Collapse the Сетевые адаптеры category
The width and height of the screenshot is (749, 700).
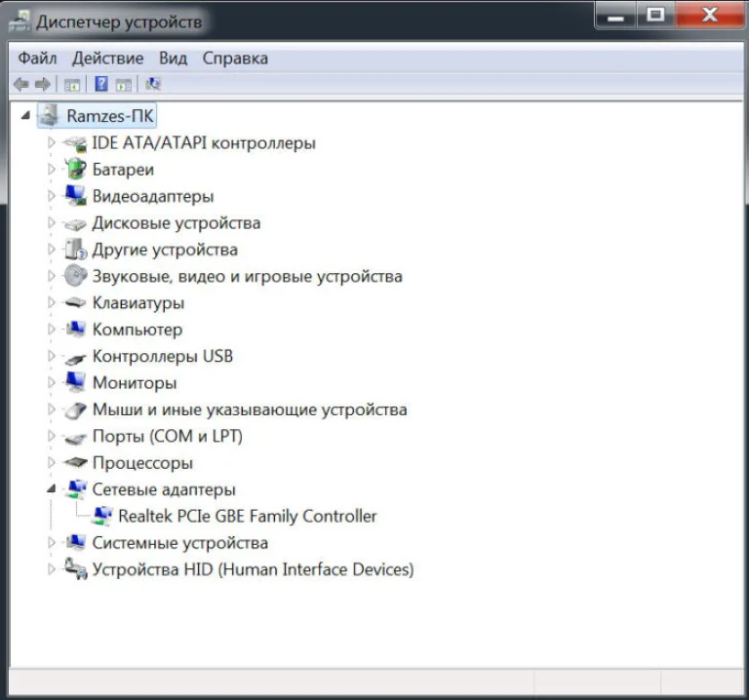(51, 488)
